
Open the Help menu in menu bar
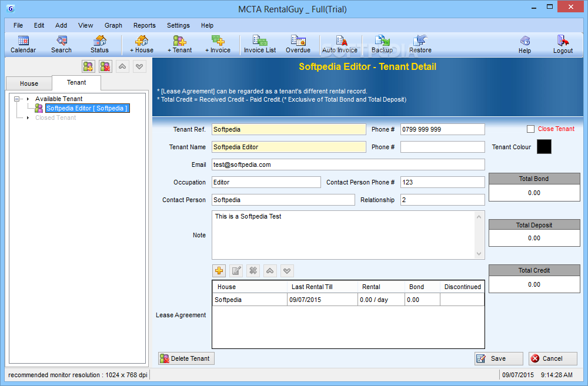click(x=207, y=25)
